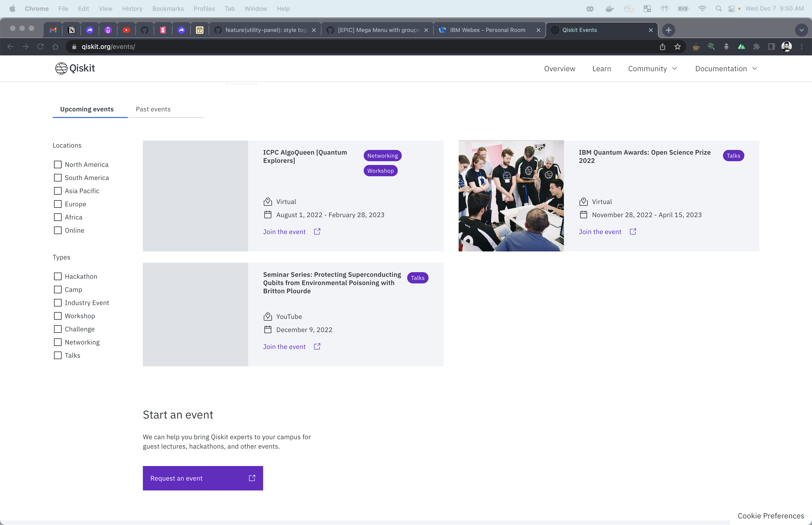The width and height of the screenshot is (812, 525).
Task: Expand the Documentation dropdown menu
Action: tap(726, 69)
